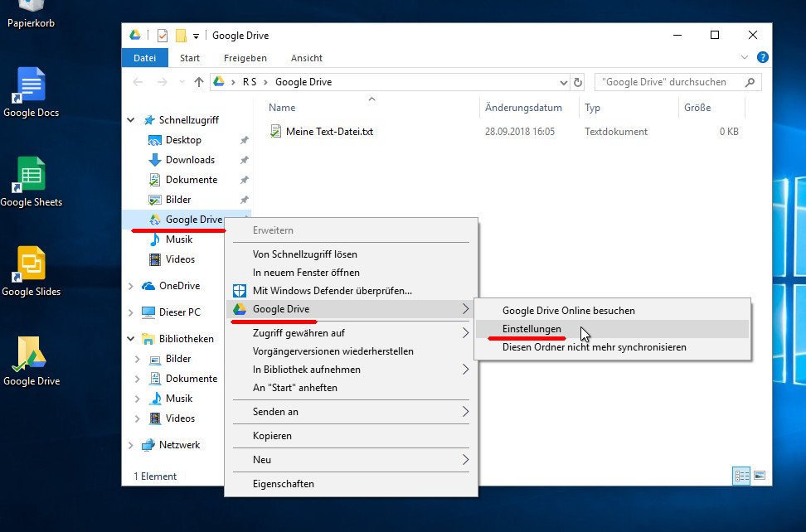This screenshot has width=806, height=532.
Task: Click R S breadcrumb in address bar
Action: pyautogui.click(x=250, y=82)
